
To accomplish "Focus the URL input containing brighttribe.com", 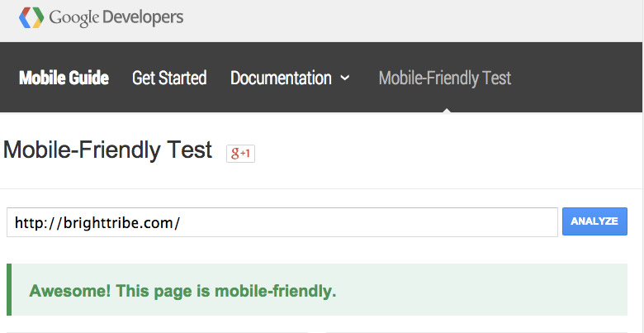I will click(282, 222).
